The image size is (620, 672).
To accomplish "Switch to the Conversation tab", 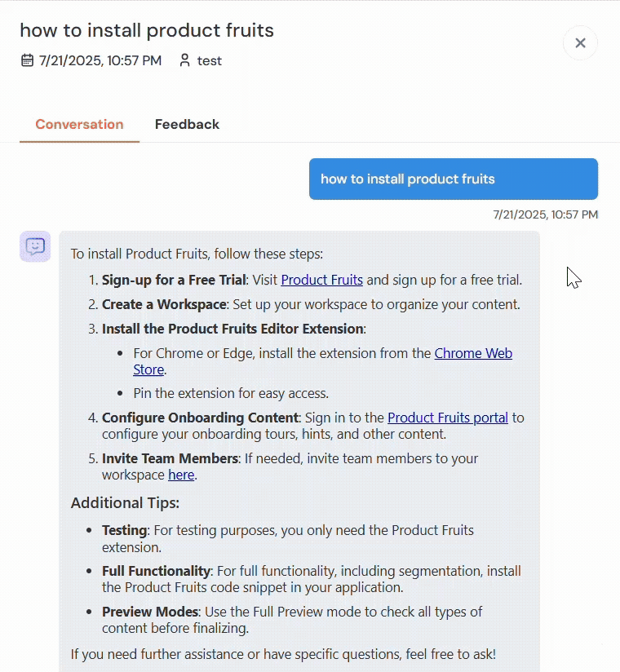I will pyautogui.click(x=79, y=125).
